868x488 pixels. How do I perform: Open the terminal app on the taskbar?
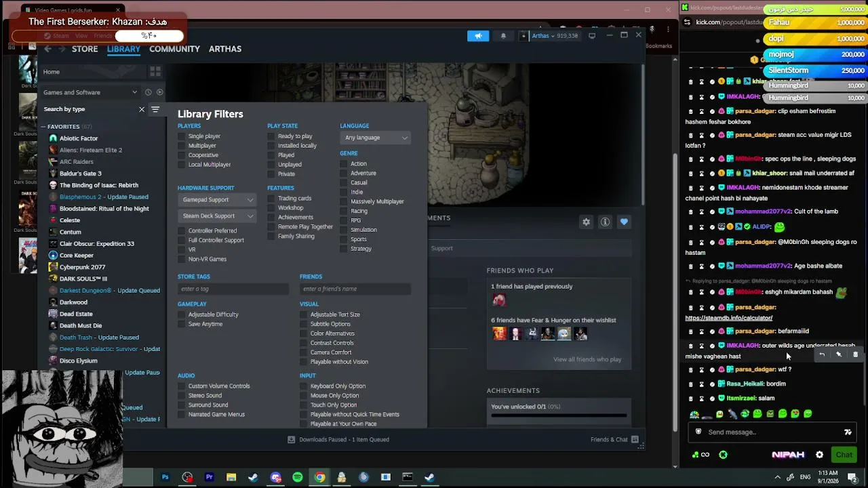click(x=408, y=477)
